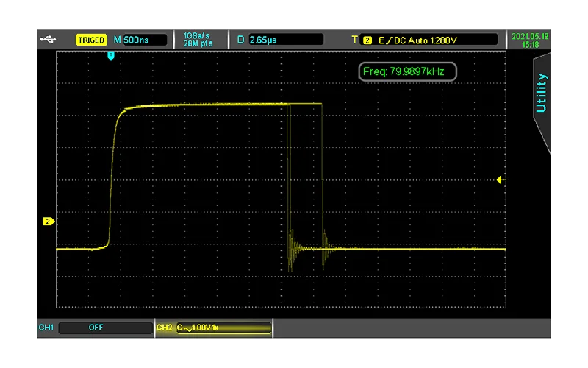Screen dimensions: 588x368
Task: Click the trigger level arrow on right edge
Action: (501, 180)
